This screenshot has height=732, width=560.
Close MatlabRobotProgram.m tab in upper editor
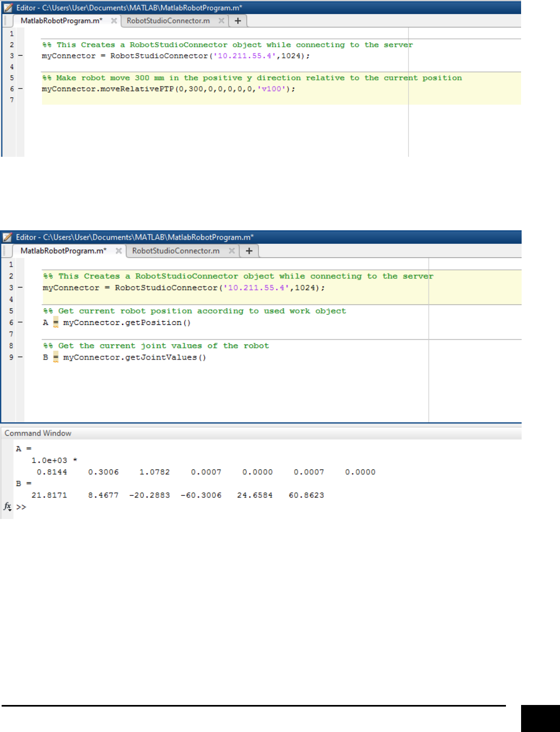[114, 21]
